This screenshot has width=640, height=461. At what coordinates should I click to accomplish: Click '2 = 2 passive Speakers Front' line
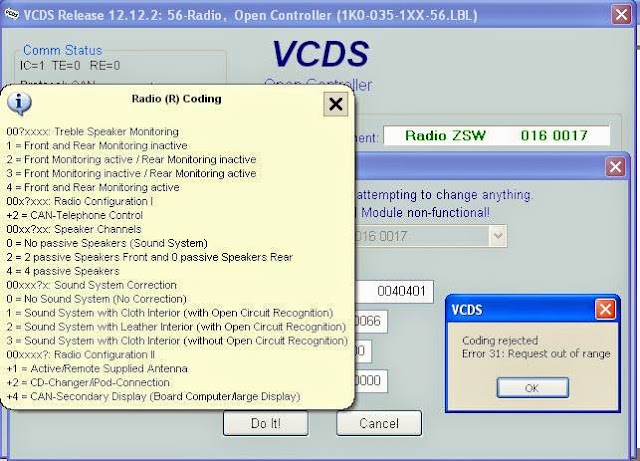[x=150, y=257]
